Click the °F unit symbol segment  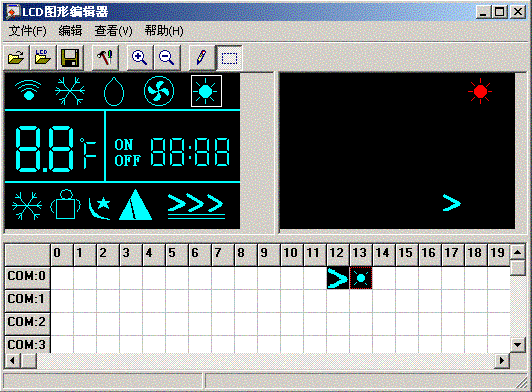coord(88,153)
